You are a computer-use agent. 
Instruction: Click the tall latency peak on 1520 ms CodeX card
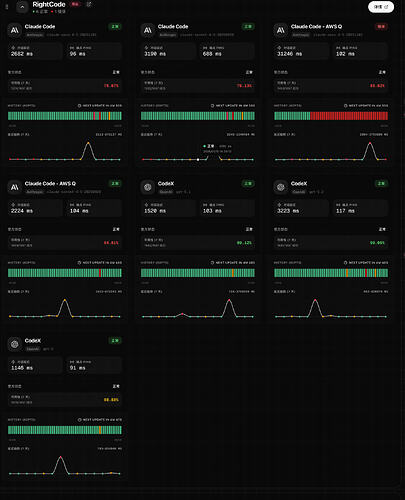pos(229,300)
